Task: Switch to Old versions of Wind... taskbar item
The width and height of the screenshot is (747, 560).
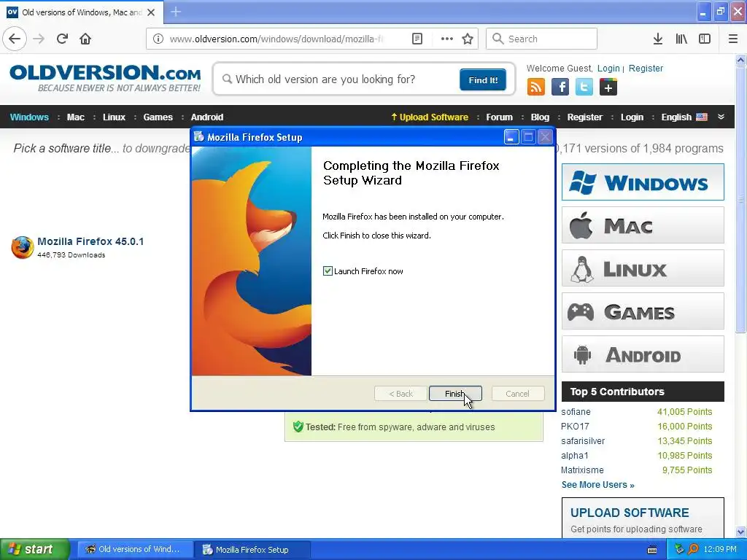Action: tap(135, 549)
